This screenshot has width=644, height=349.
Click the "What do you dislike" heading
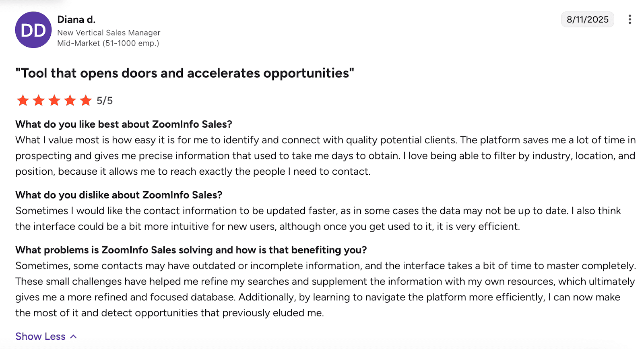119,195
